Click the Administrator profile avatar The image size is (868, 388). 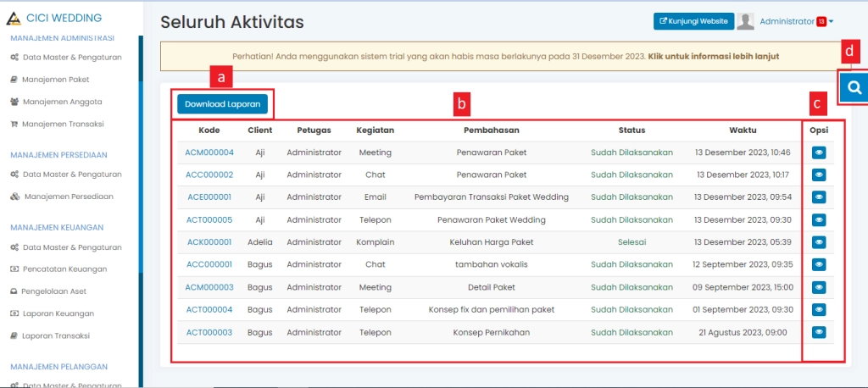(x=746, y=22)
